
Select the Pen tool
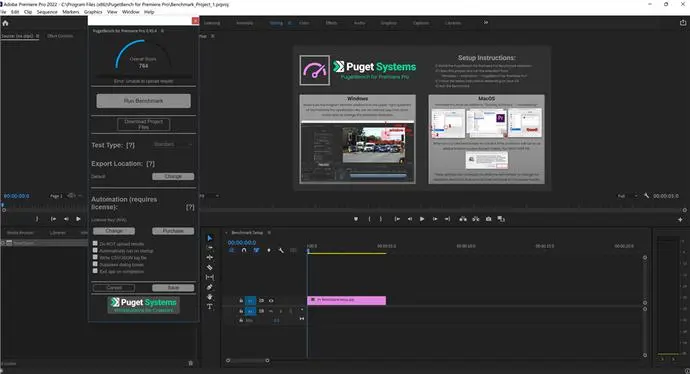tap(209, 287)
